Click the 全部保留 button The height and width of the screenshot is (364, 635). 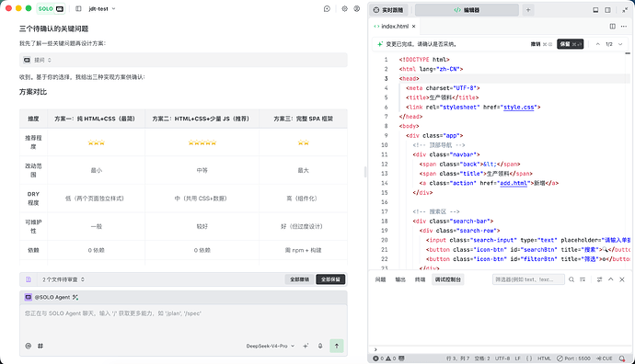click(x=330, y=279)
